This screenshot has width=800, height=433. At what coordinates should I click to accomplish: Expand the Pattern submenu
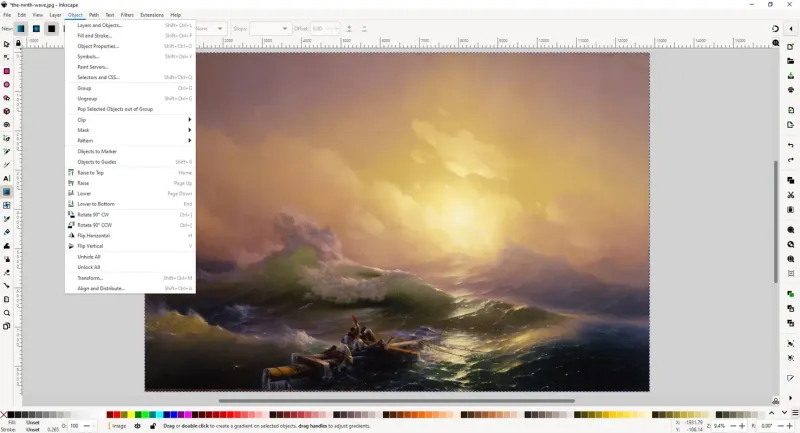[130, 141]
